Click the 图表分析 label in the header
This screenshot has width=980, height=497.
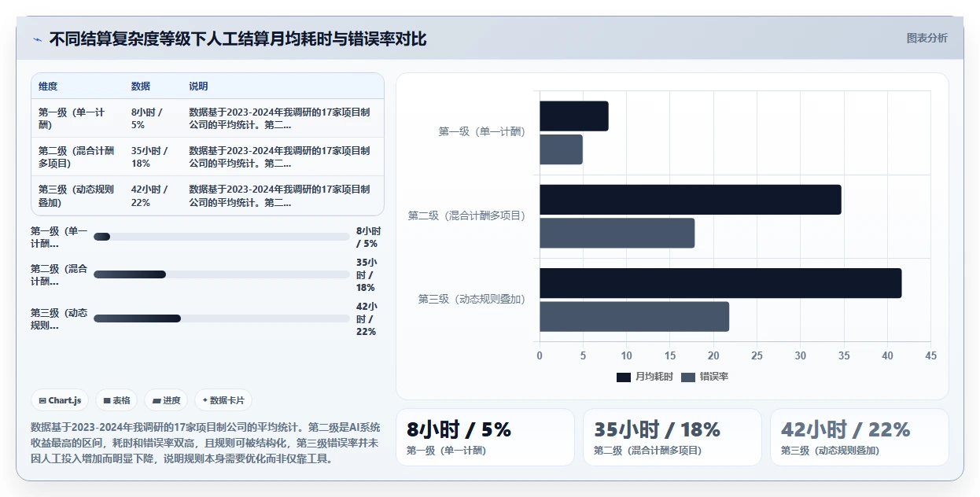pyautogui.click(x=927, y=38)
